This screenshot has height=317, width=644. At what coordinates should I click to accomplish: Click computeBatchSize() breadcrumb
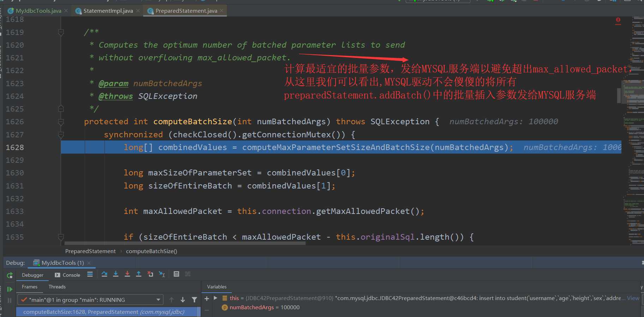(x=151, y=251)
